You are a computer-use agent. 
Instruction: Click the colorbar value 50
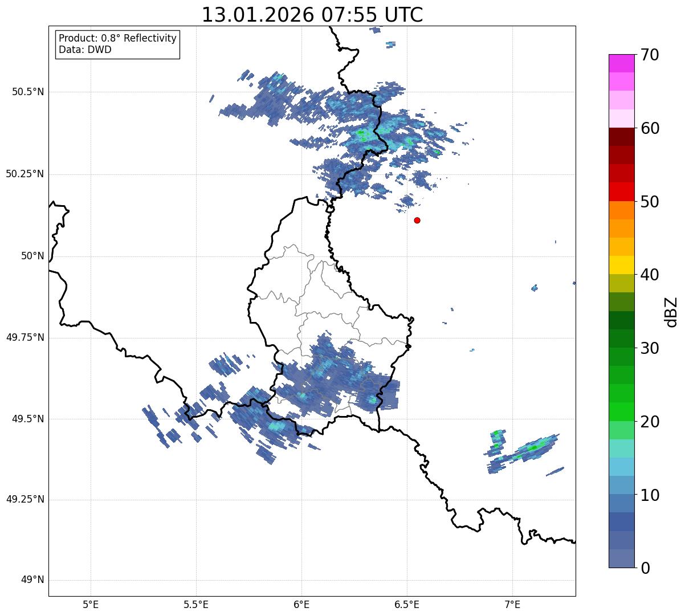pos(649,202)
